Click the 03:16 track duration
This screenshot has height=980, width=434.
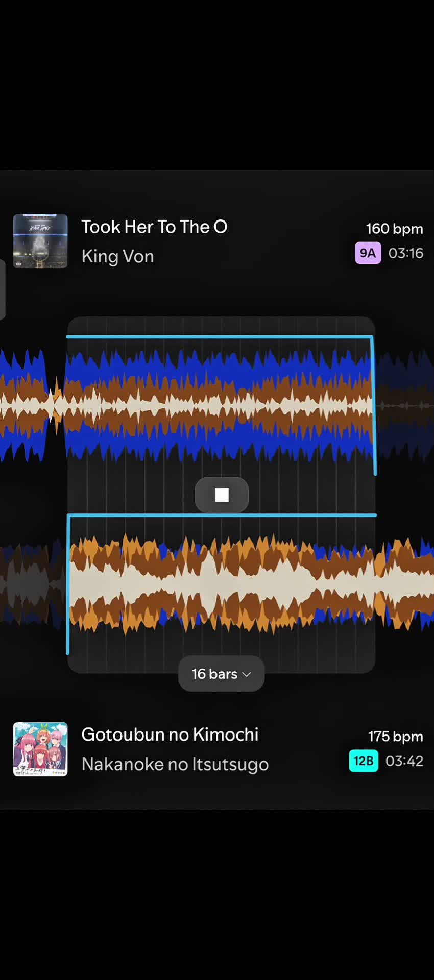(406, 253)
